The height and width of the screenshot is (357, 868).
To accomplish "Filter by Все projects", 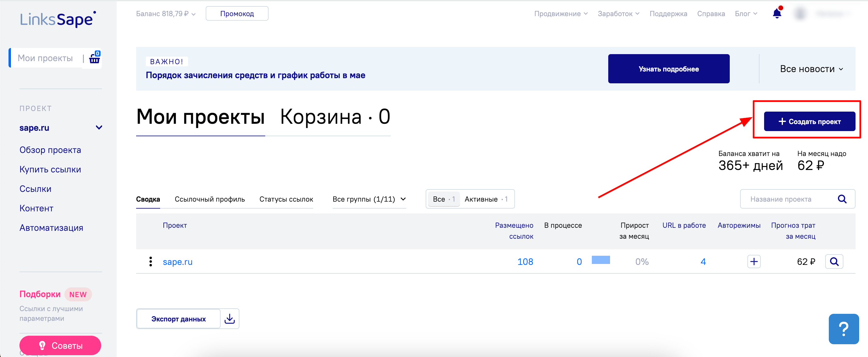I will [444, 199].
